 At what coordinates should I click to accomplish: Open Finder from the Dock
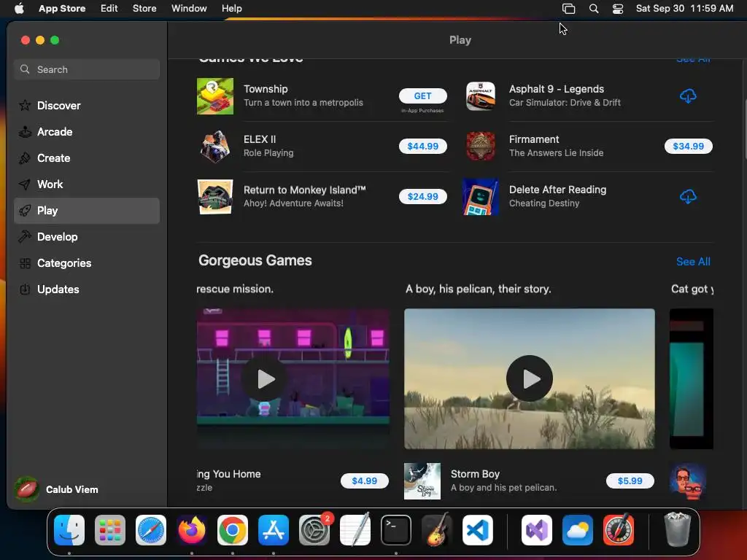pos(69,530)
